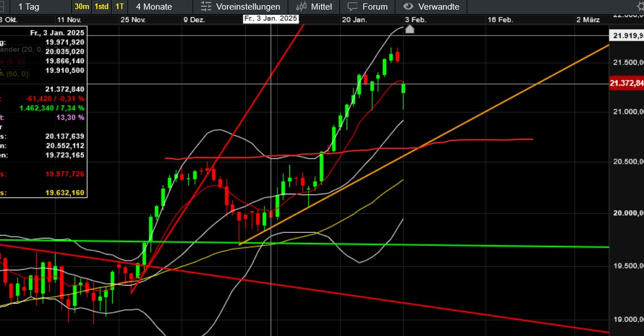Click the value 19.866,140 in info box
The height and width of the screenshot is (336, 644).
point(65,61)
